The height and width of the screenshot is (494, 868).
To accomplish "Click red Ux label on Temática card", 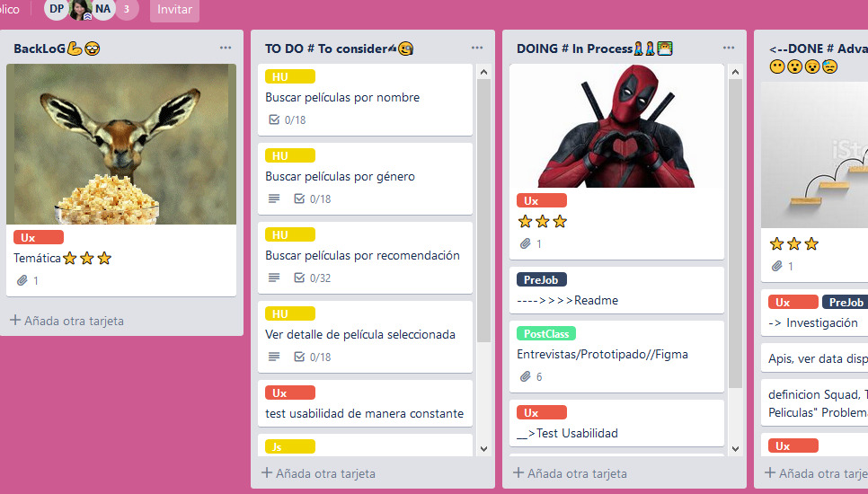I will [39, 237].
